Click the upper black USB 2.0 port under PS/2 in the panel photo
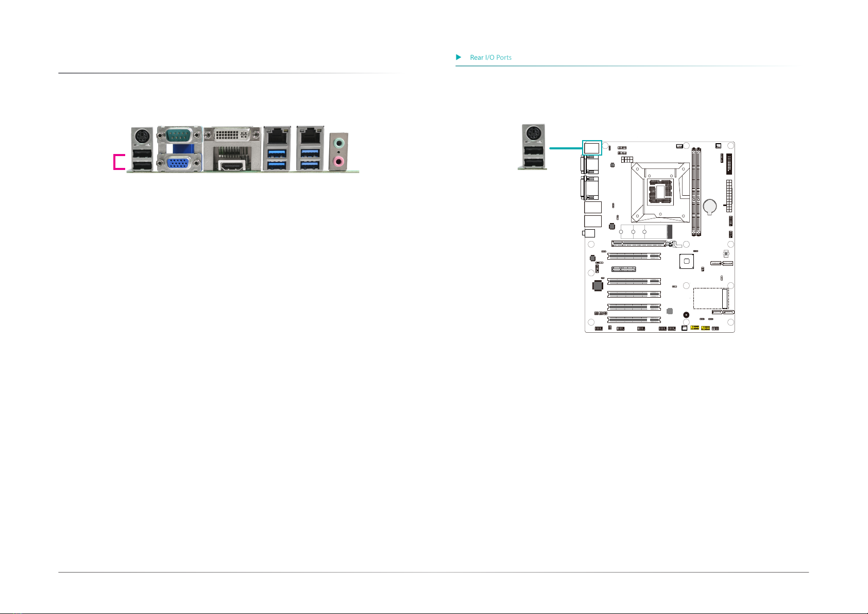Screen dimensions: 868x614 click(142, 153)
